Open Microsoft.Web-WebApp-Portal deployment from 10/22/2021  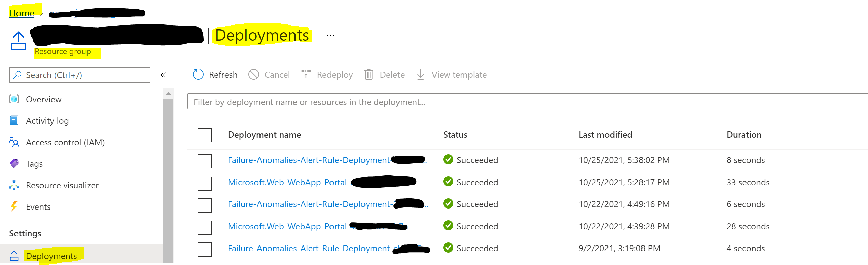[317, 226]
